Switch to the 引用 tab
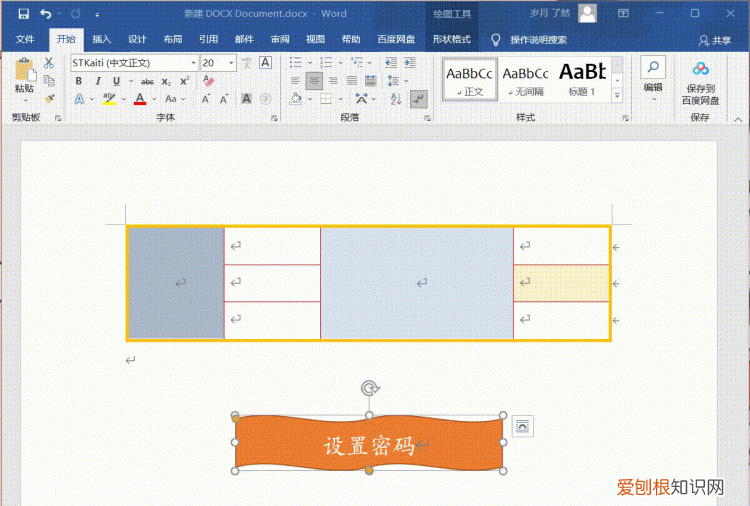Screen dimensions: 750x506 pyautogui.click(x=209, y=39)
